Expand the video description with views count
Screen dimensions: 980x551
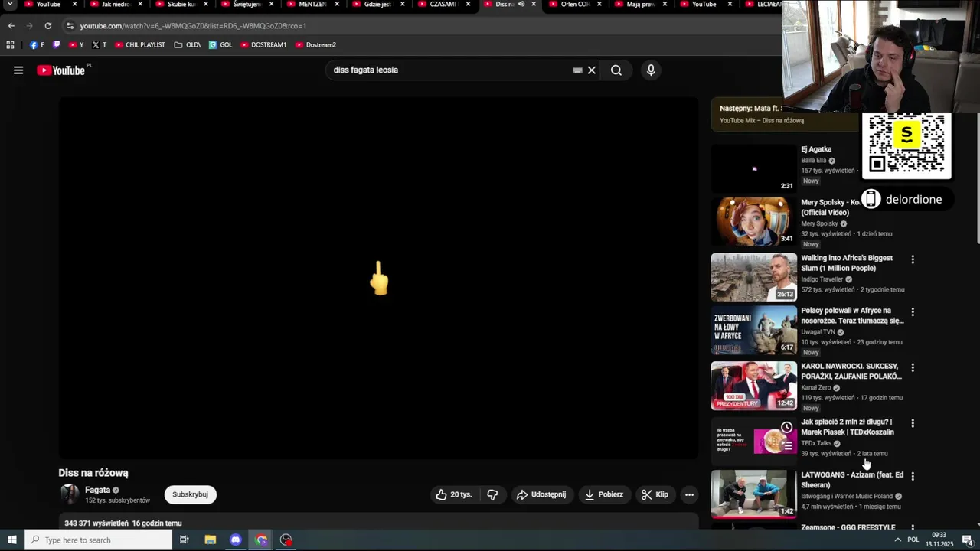(378, 523)
